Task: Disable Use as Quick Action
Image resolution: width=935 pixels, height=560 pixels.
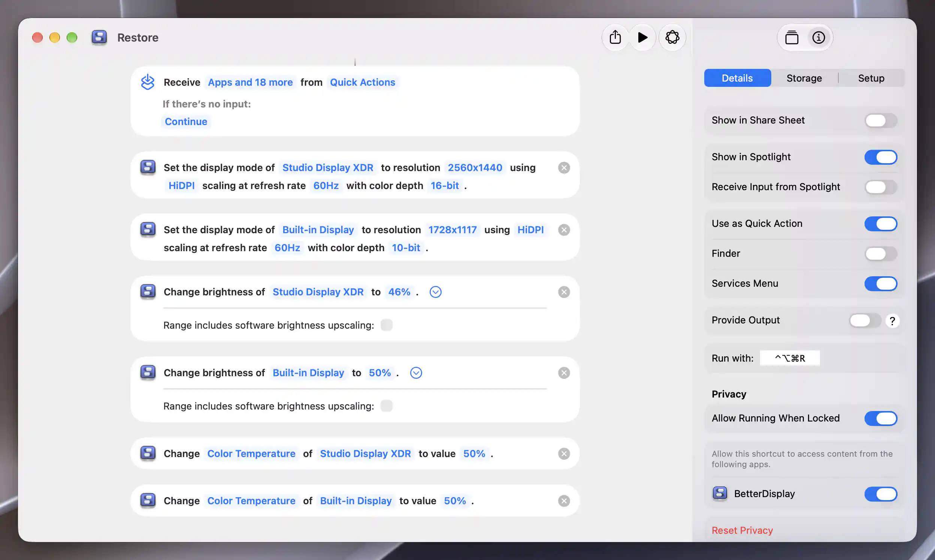Action: click(881, 224)
